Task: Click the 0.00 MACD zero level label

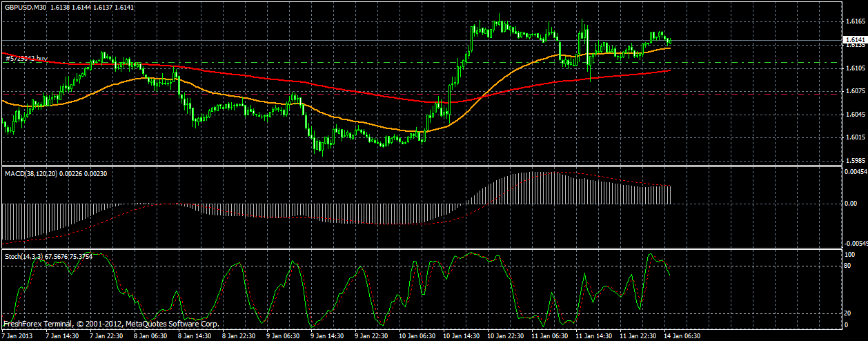Action: coord(850,204)
